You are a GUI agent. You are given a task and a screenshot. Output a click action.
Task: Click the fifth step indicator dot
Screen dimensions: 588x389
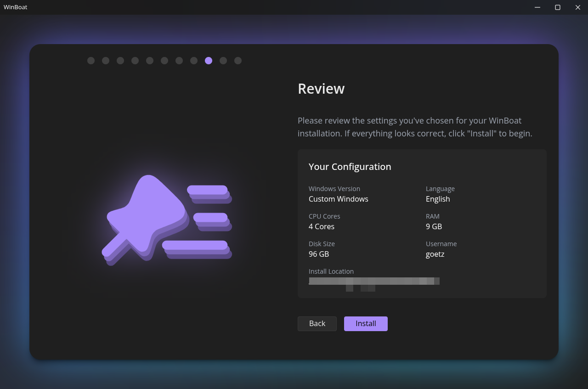point(150,61)
